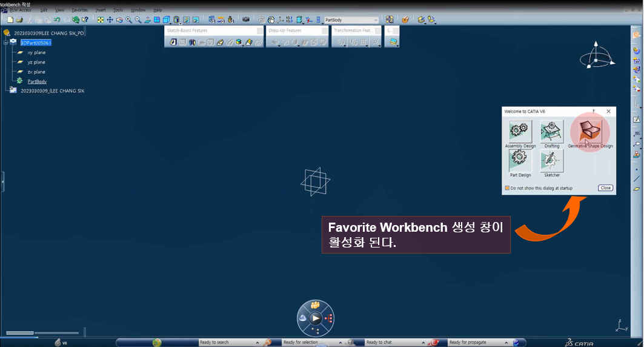644x347 pixels.
Task: Select the Drafting workbench icon
Action: click(551, 131)
